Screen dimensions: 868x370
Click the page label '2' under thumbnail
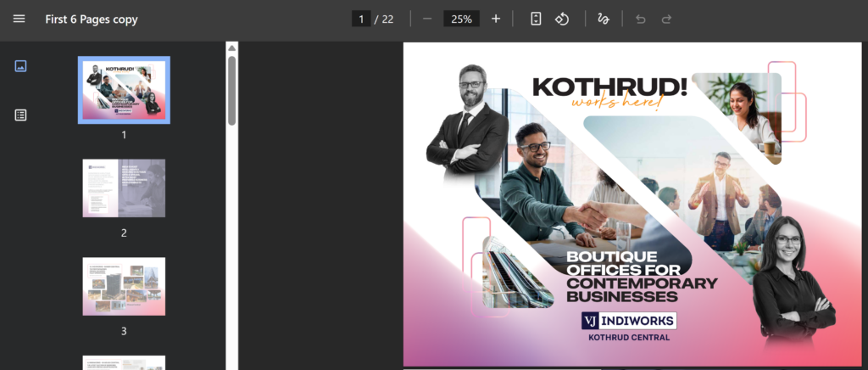point(124,233)
